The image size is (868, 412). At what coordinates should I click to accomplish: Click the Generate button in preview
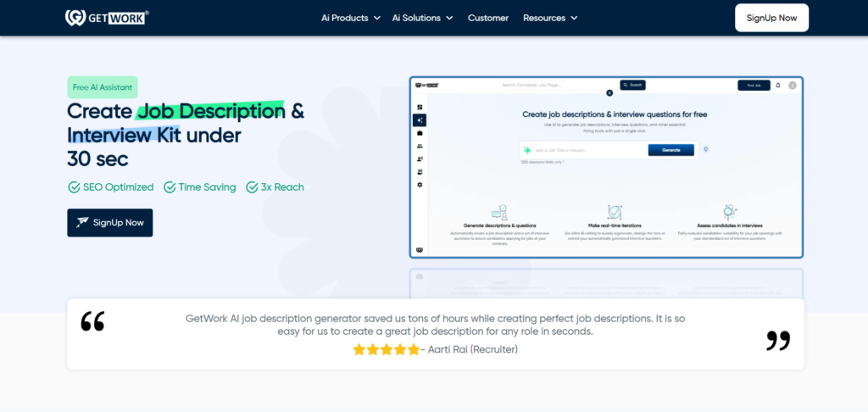[671, 150]
